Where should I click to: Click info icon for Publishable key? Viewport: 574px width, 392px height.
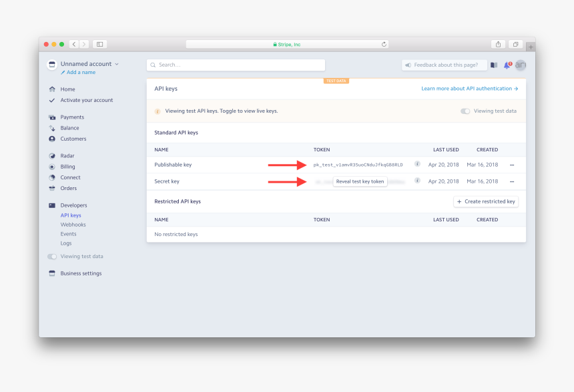pyautogui.click(x=417, y=164)
